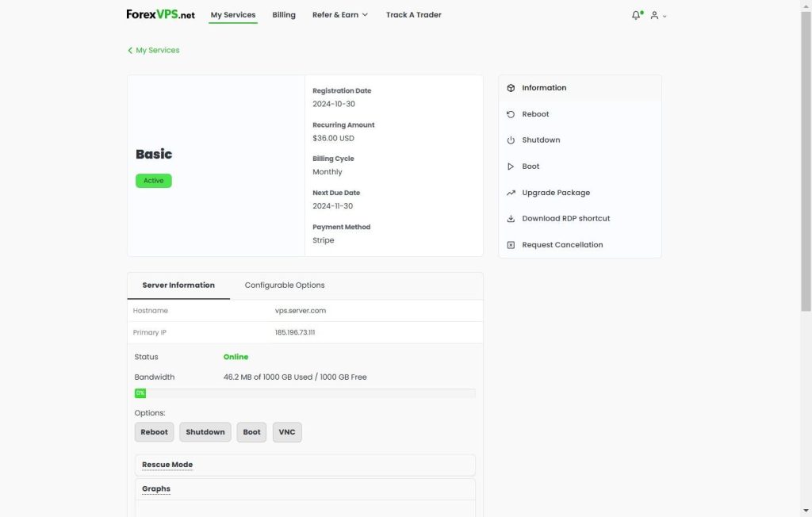Click the Shutdown button under Options
Screen dimensions: 812x517
(x=205, y=432)
